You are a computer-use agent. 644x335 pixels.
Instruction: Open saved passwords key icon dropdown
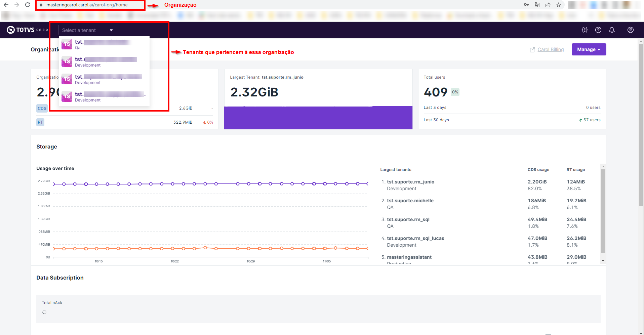[526, 5]
